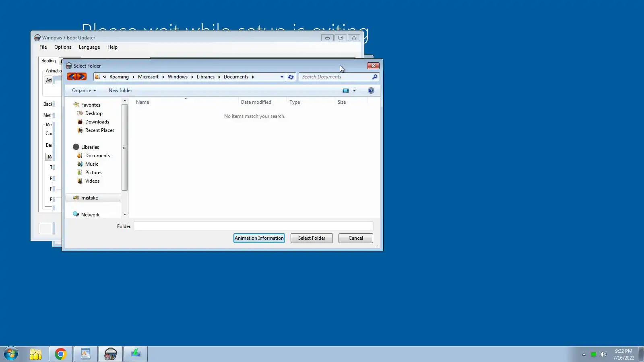Click navigation pane scrollbar up arrow
This screenshot has width=644, height=362.
point(125,101)
